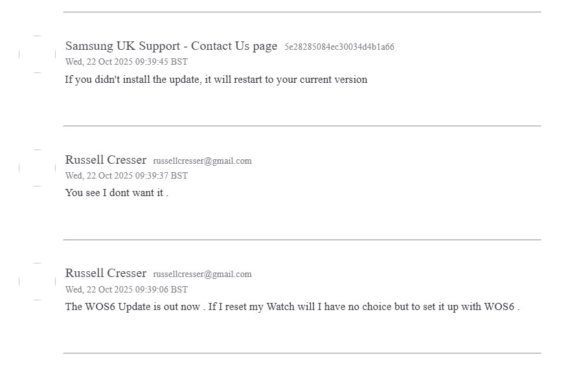Click Russell Cresser name above WOS6 message

click(106, 273)
